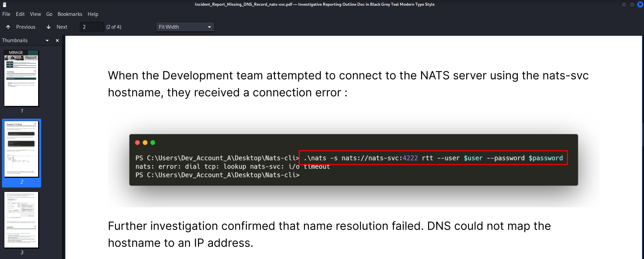Screen dimensions: 644x259
Task: Click the page number input field
Action: [x=92, y=27]
